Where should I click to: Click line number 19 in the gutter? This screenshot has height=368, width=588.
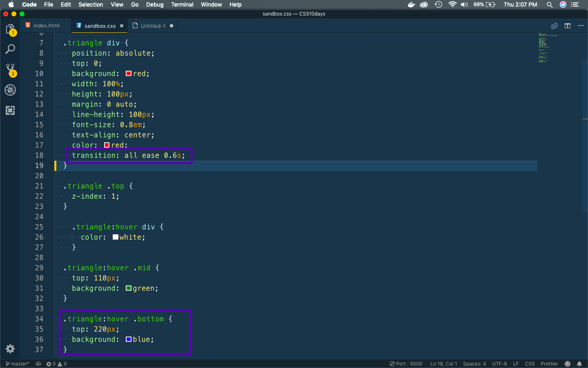coord(39,166)
